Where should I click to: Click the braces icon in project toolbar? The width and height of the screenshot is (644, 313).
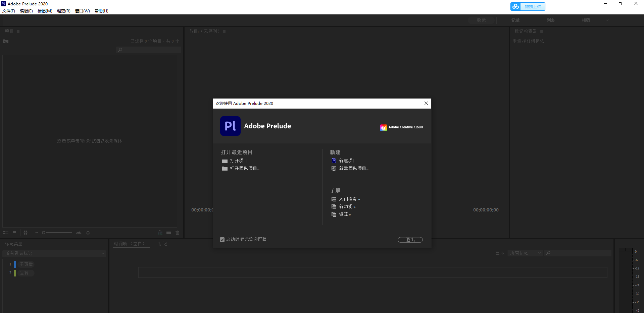(x=26, y=233)
